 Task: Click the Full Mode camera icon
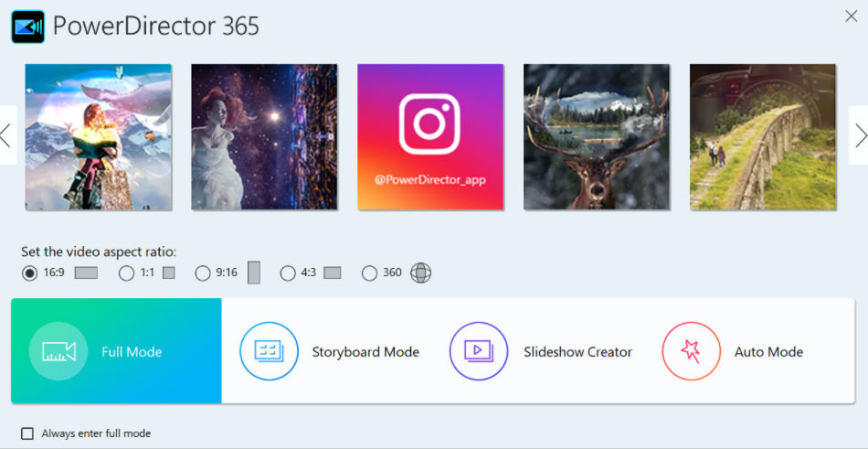[58, 351]
